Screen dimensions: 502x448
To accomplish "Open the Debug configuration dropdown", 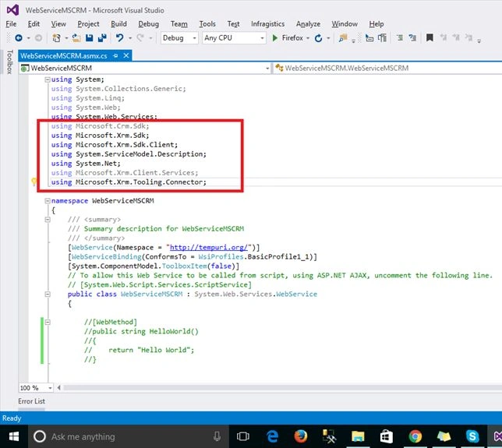I will [x=179, y=38].
